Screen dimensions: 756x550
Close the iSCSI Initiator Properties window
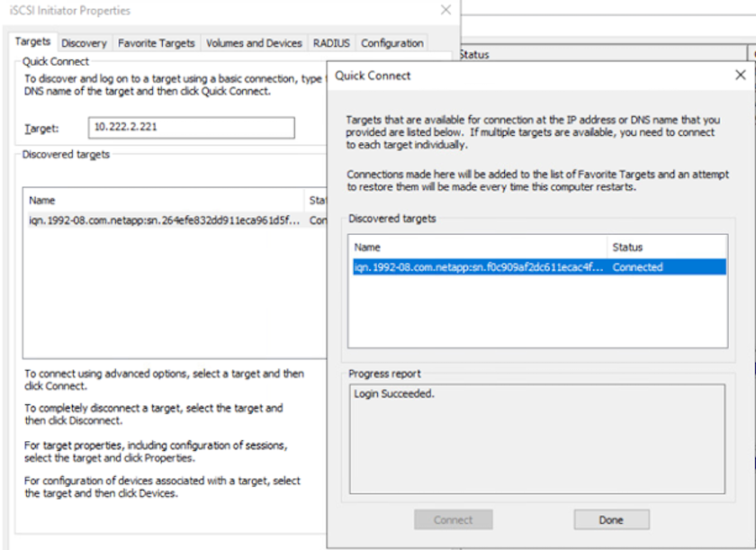tap(445, 11)
